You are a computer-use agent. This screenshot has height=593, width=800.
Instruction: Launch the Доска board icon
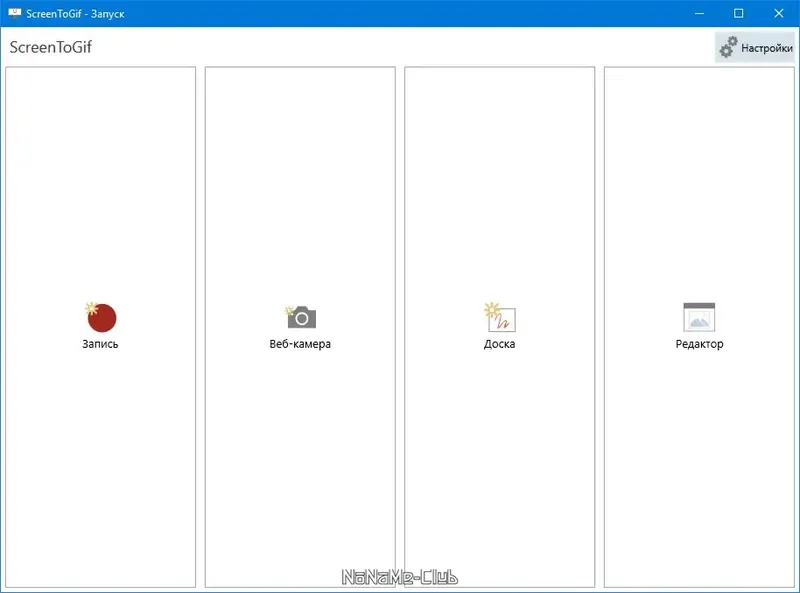(499, 317)
